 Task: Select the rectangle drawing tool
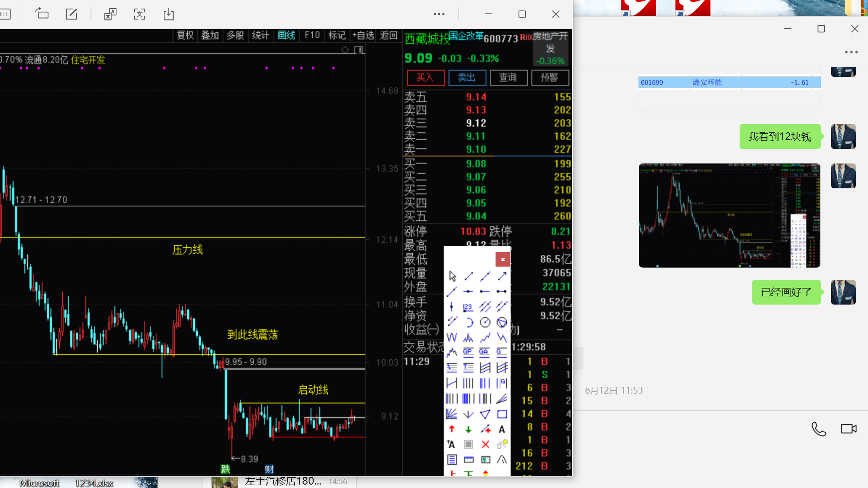click(x=502, y=414)
